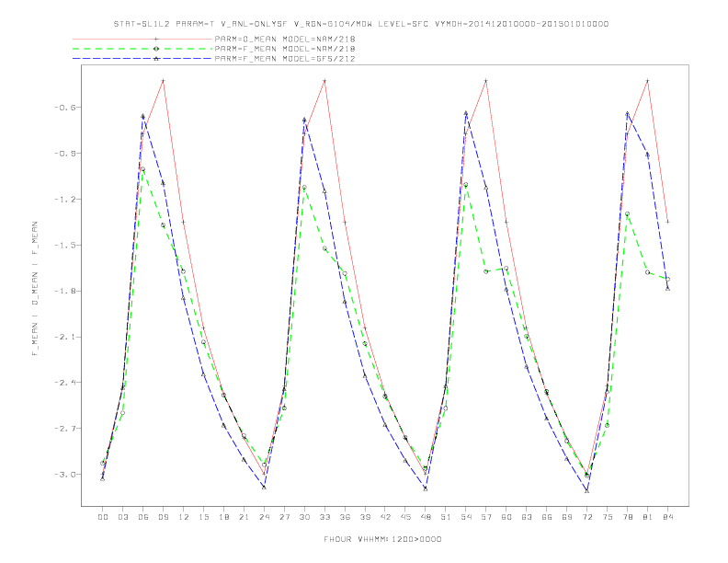Viewport: 728px width, 563px height.
Task: Click x-axis forecast hour label 51
Action: [446, 517]
